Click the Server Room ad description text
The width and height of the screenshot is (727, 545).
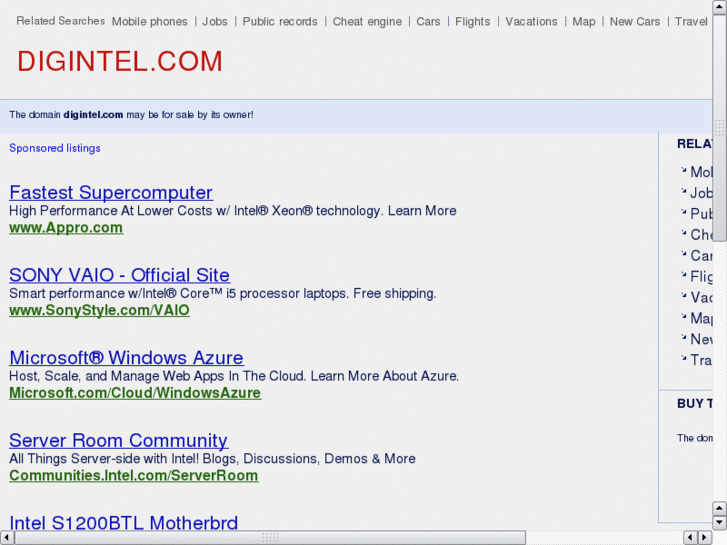tap(212, 459)
